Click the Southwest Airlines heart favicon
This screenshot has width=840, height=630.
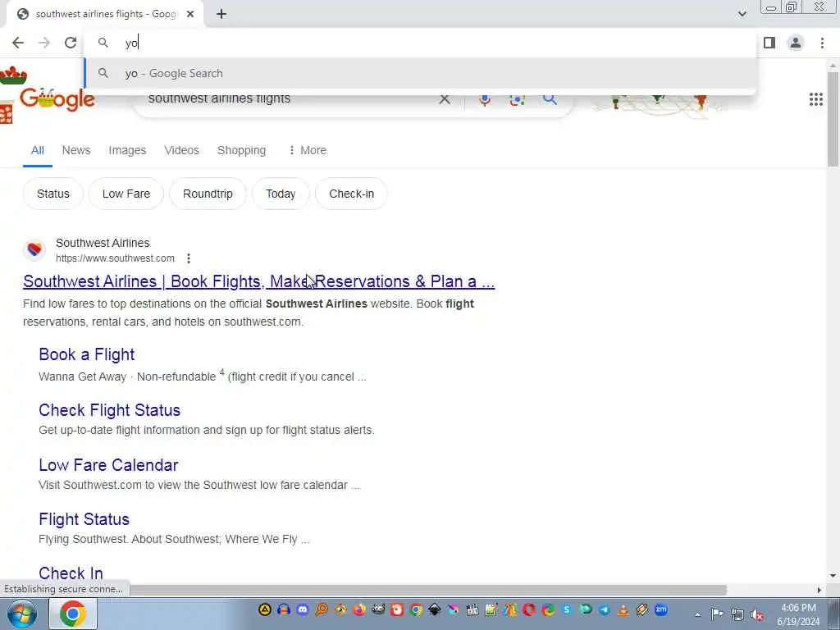[34, 249]
